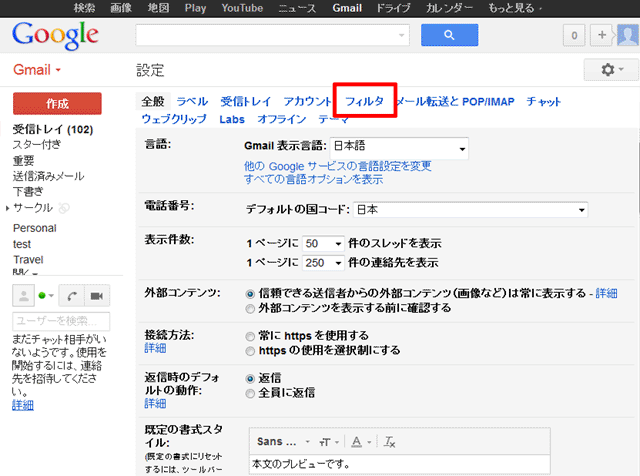Select 外部コンテンツを表示する前に確認する option
This screenshot has height=476, width=640.
250,308
